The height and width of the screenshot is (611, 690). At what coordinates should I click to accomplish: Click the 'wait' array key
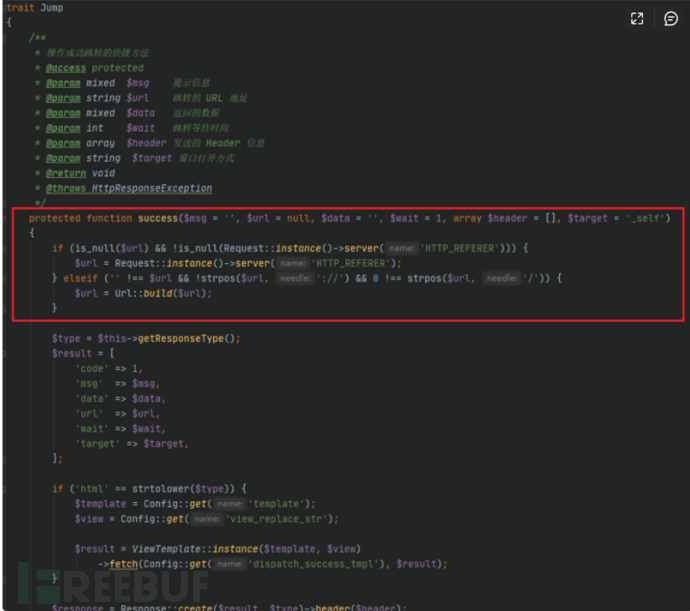[x=92, y=429]
